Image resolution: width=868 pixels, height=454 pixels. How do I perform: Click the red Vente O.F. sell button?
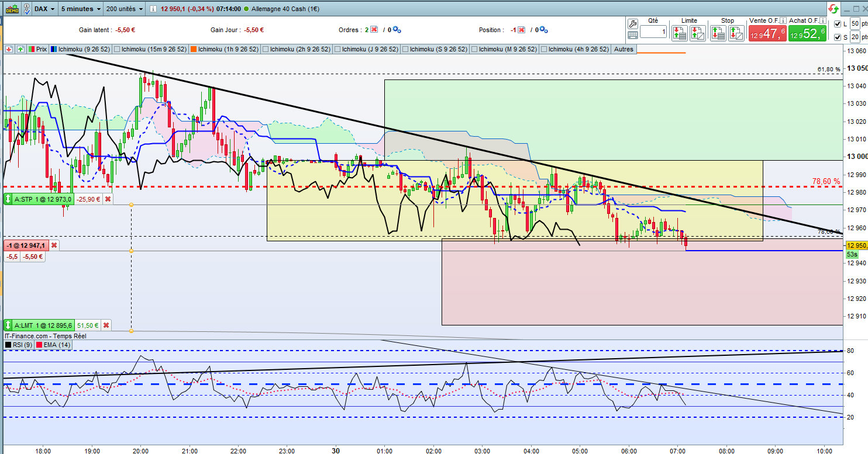[x=767, y=33]
